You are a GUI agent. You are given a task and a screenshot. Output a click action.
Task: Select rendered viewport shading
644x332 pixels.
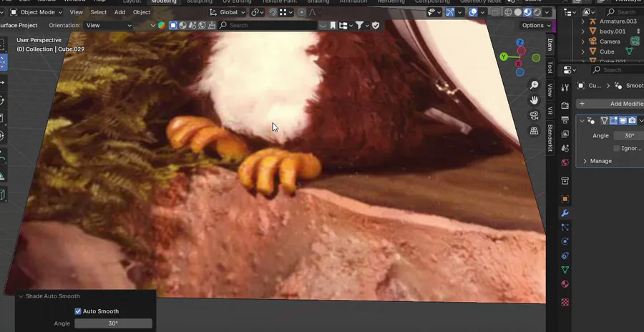pos(537,12)
